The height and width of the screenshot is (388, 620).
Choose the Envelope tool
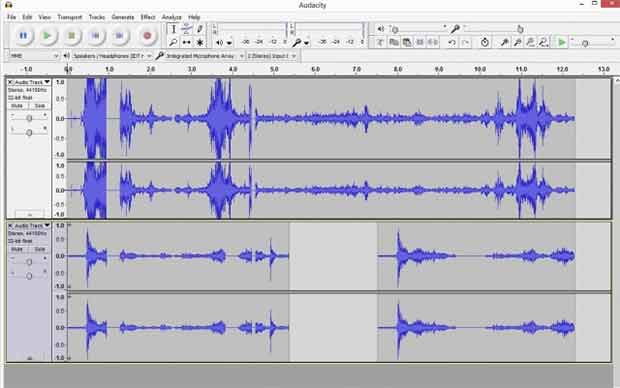click(x=187, y=29)
